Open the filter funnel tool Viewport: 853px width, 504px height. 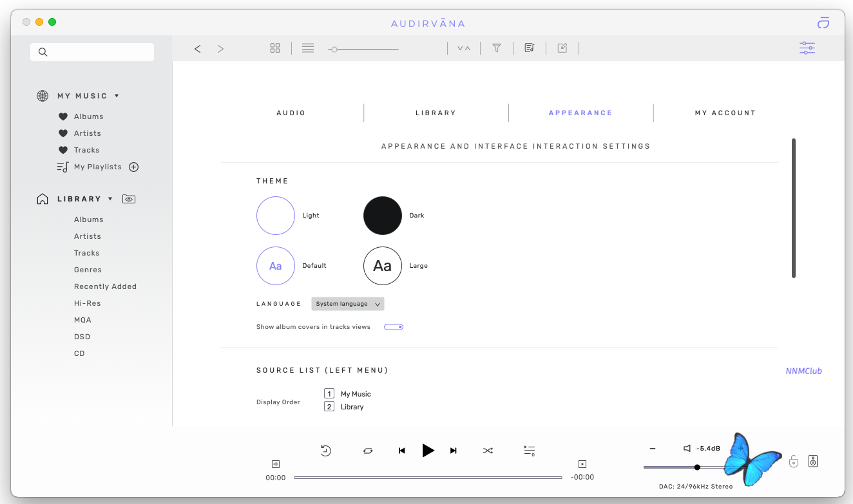(497, 48)
